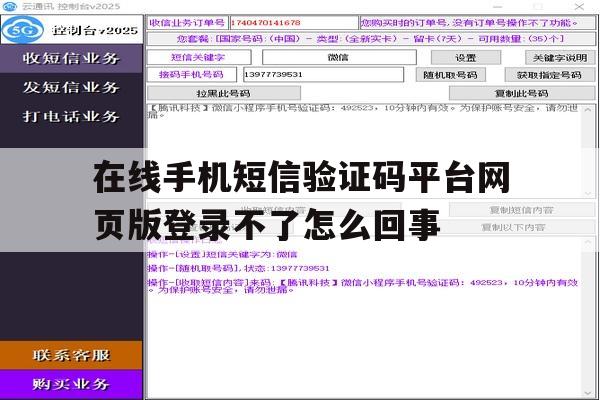Click 获取指定号码 button
Viewport: 600px width, 400px height.
click(549, 75)
